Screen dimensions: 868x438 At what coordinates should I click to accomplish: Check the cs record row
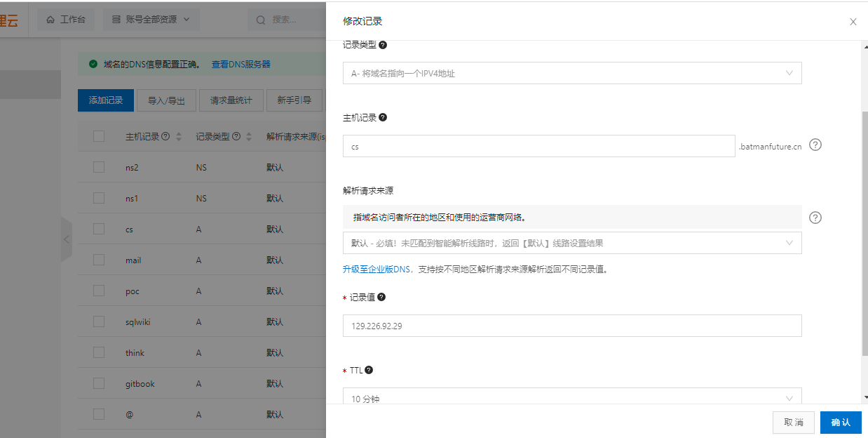(99, 230)
